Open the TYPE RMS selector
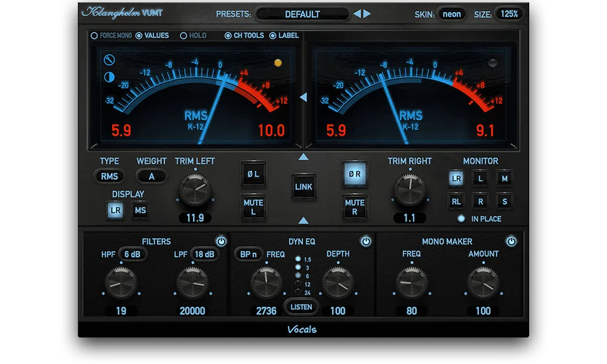This screenshot has height=364, width=607. (110, 176)
